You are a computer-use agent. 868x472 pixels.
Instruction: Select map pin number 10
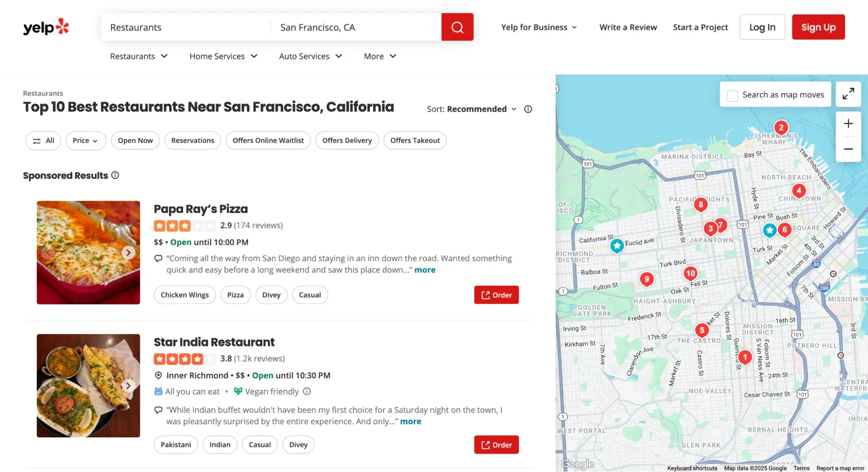(x=690, y=273)
